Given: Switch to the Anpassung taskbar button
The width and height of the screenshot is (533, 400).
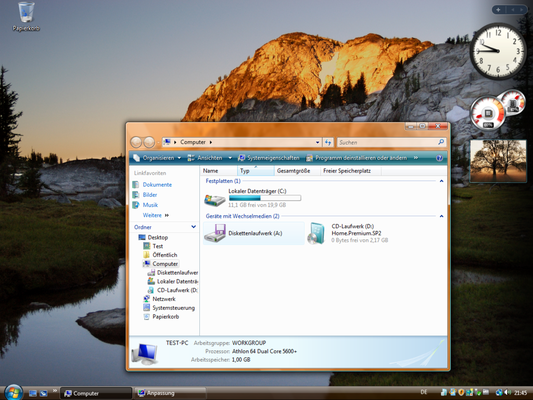Looking at the screenshot, I should click(170, 393).
